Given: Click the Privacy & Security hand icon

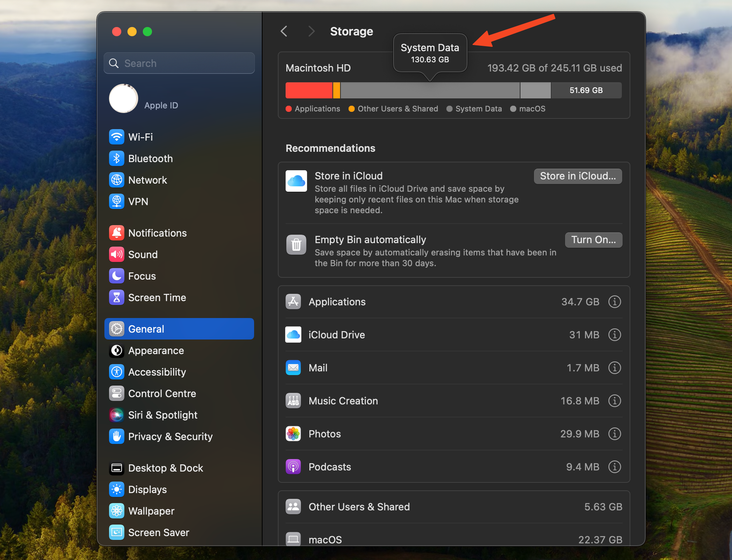Looking at the screenshot, I should tap(116, 437).
